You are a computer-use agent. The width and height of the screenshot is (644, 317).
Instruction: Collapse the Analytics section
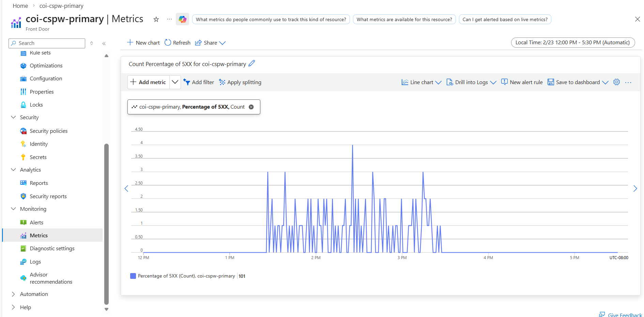coord(13,170)
